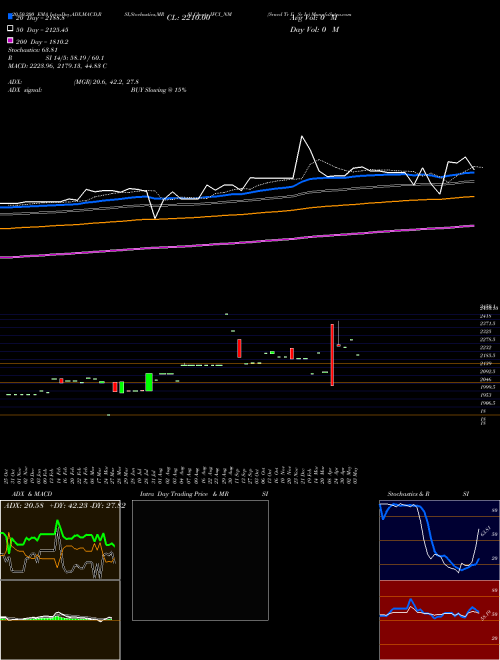Click the 2046 price axis label

[486, 379]
